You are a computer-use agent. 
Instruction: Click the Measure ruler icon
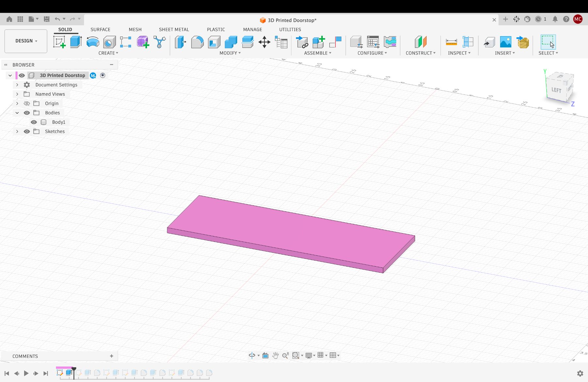tap(451, 42)
